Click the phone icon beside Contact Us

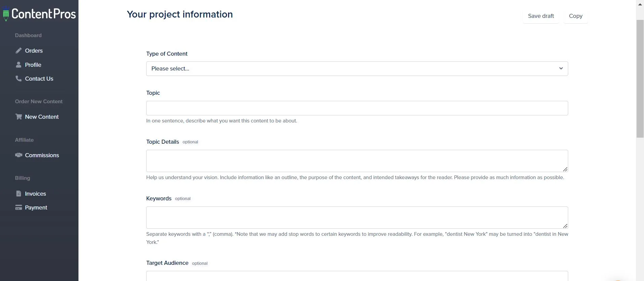pyautogui.click(x=19, y=78)
